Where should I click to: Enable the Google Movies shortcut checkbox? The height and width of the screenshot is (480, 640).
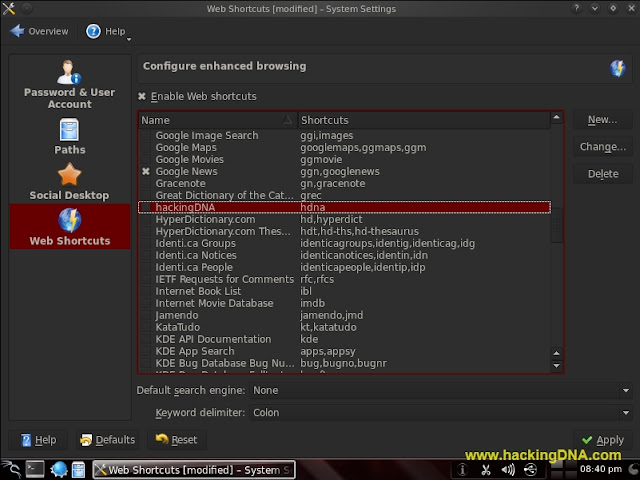point(145,159)
